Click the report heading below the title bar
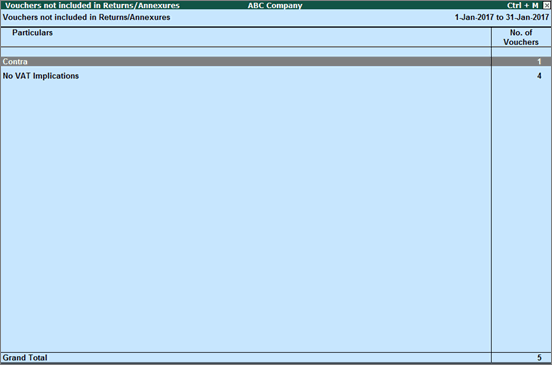This screenshot has width=552, height=365. click(x=86, y=17)
